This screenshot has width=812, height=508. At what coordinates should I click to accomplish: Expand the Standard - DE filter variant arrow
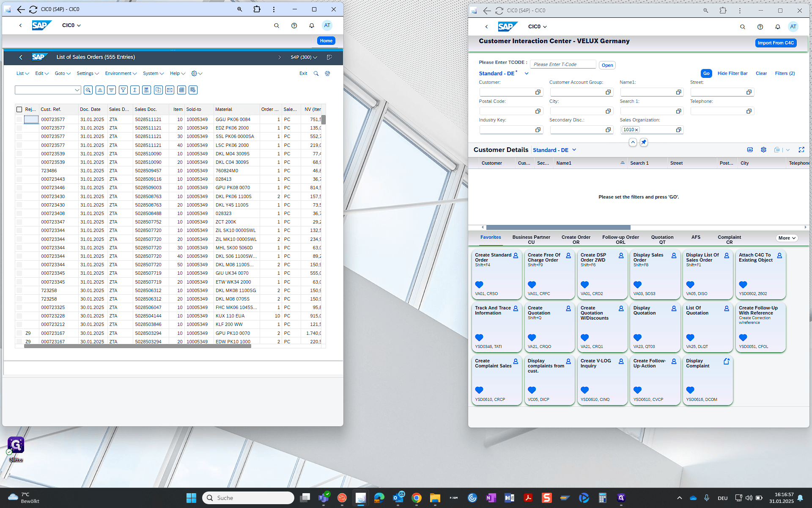tap(527, 74)
